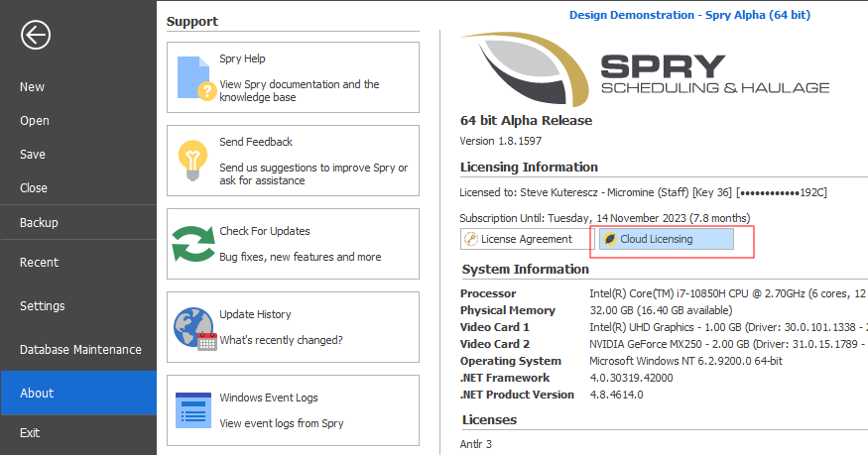Image resolution: width=868 pixels, height=455 pixels.
Task: Click the back arrow circle icon
Action: tap(36, 36)
